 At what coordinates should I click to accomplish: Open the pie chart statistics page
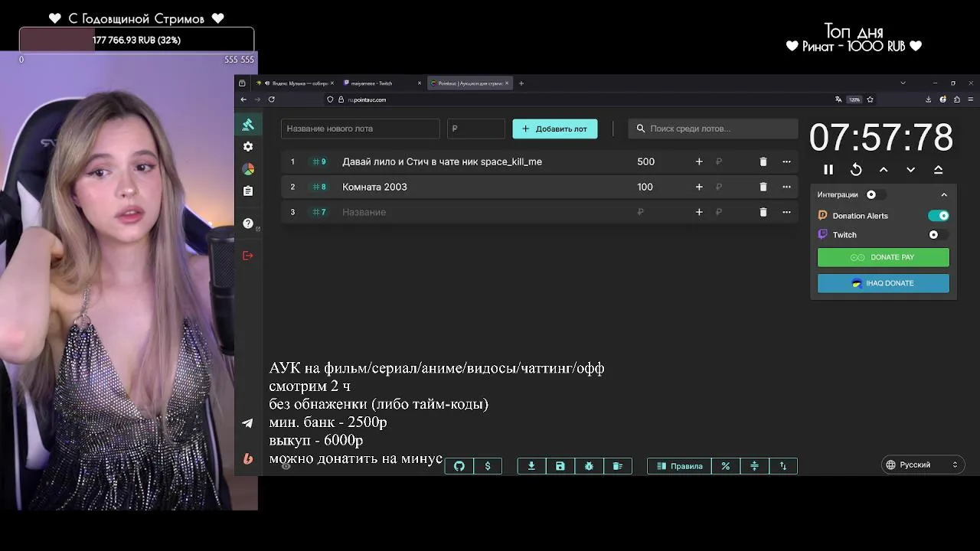point(248,168)
